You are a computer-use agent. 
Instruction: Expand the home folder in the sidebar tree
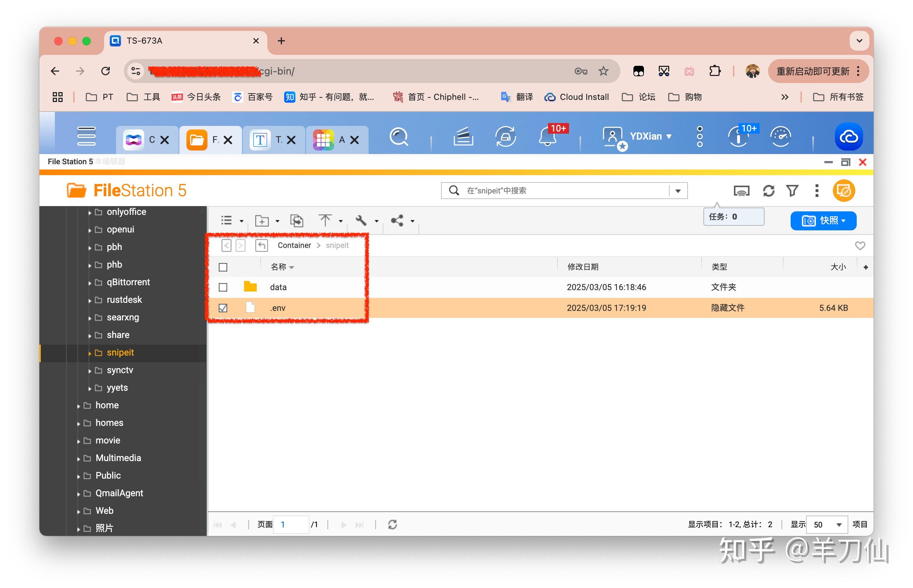pos(79,405)
